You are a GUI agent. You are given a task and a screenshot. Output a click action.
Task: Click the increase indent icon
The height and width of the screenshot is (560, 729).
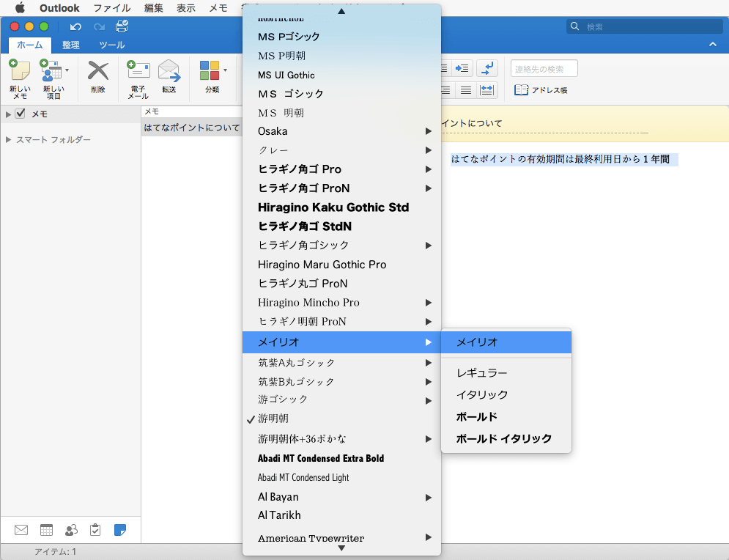[x=462, y=68]
